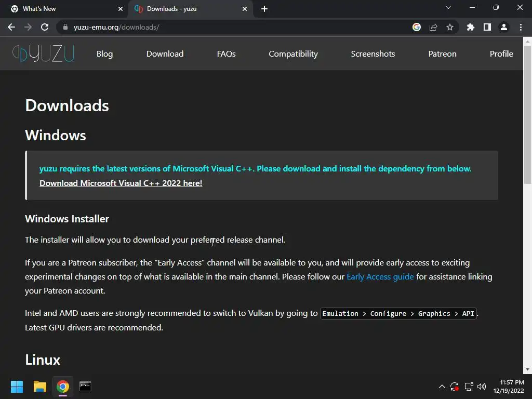Click the share page icon

pos(433,27)
